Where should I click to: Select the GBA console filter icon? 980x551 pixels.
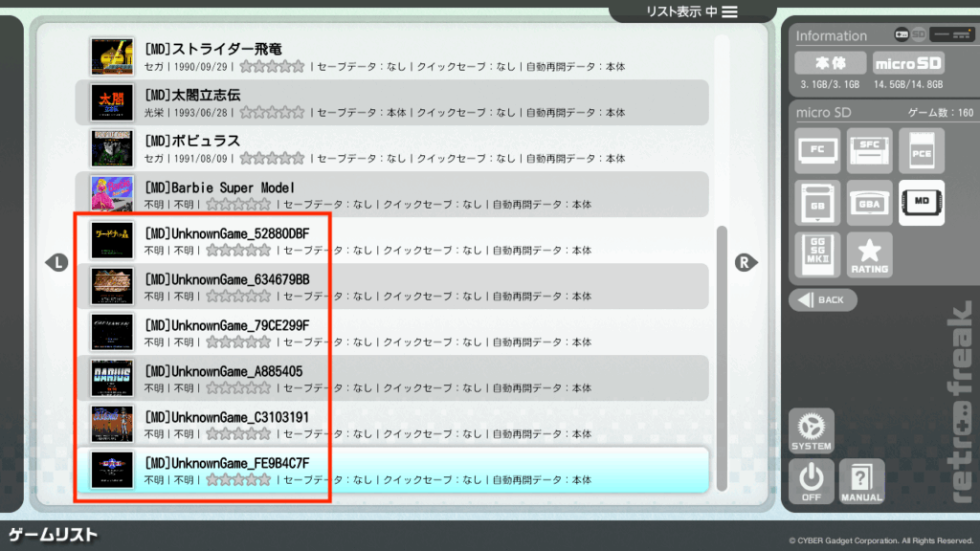(869, 203)
